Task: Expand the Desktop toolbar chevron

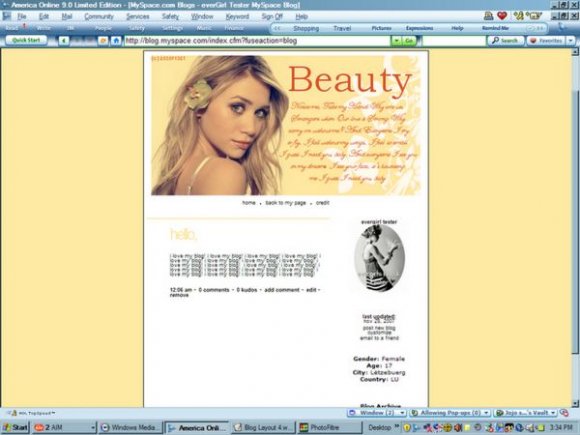Action: [x=397, y=427]
